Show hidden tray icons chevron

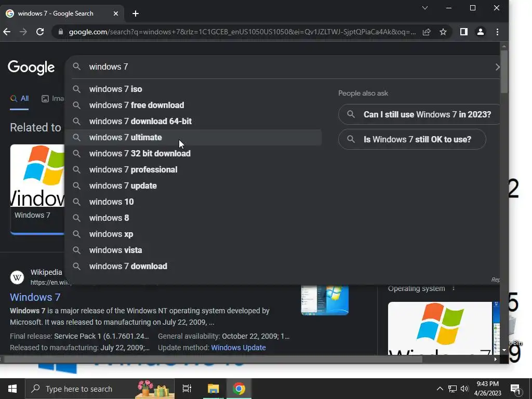coord(440,389)
